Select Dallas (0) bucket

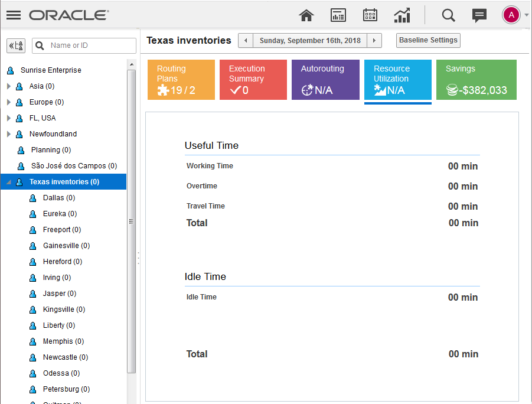[59, 198]
